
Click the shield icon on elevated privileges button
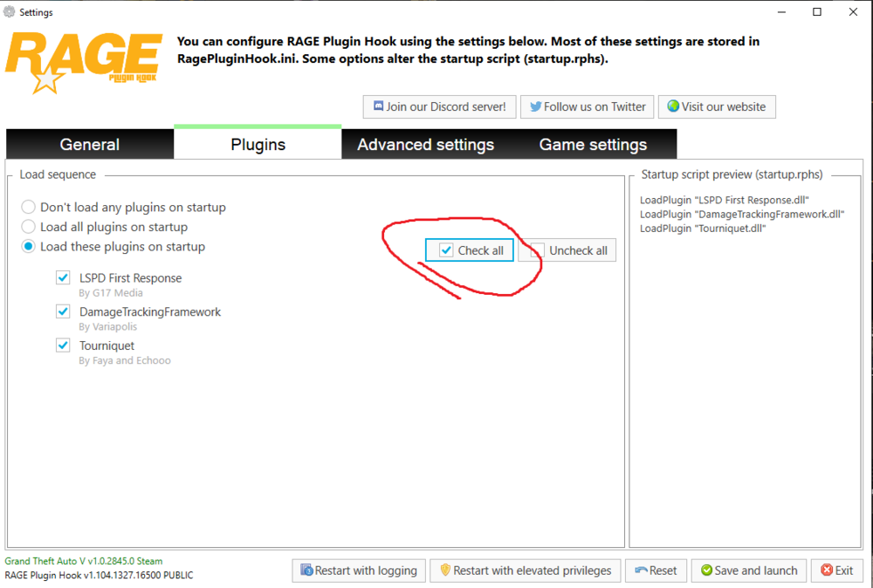pyautogui.click(x=445, y=570)
